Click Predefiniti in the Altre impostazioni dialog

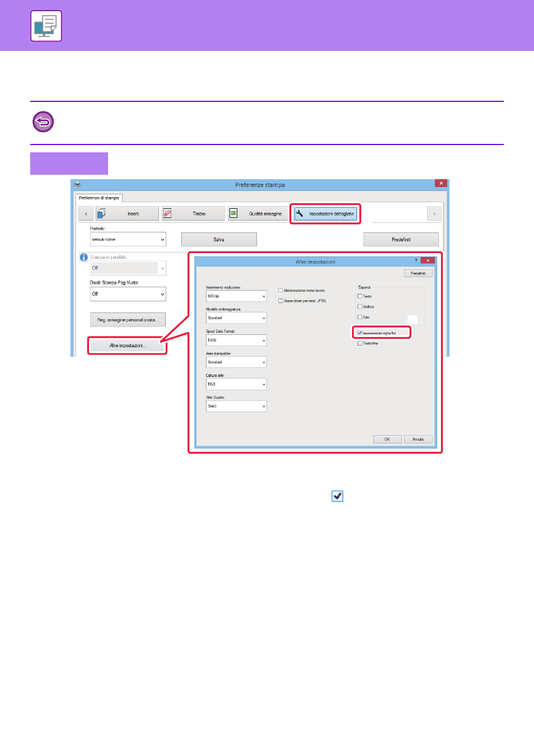pyautogui.click(x=418, y=273)
